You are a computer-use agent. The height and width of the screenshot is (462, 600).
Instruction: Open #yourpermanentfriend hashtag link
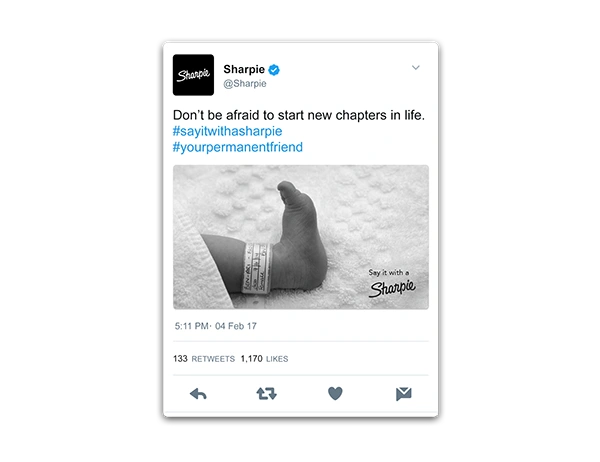[x=238, y=147]
